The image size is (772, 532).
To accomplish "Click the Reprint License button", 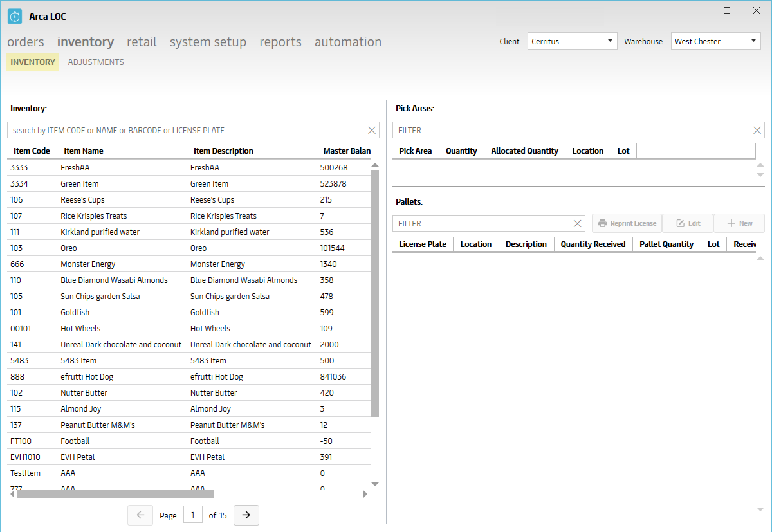I will click(x=627, y=223).
